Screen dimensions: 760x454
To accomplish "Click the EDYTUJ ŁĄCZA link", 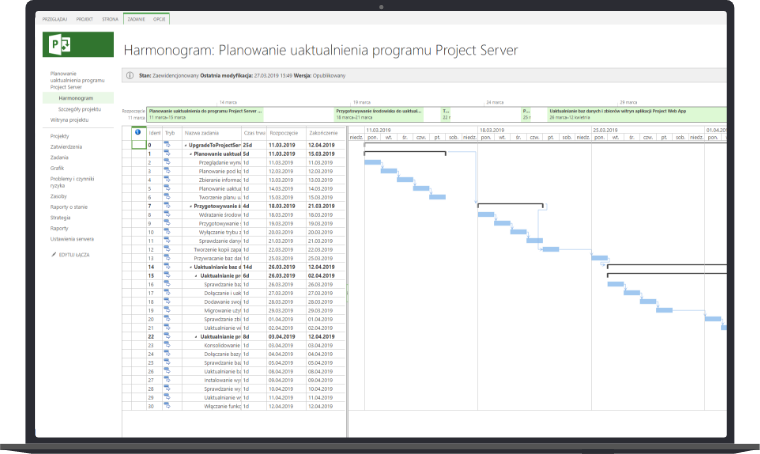I will pyautogui.click(x=74, y=254).
